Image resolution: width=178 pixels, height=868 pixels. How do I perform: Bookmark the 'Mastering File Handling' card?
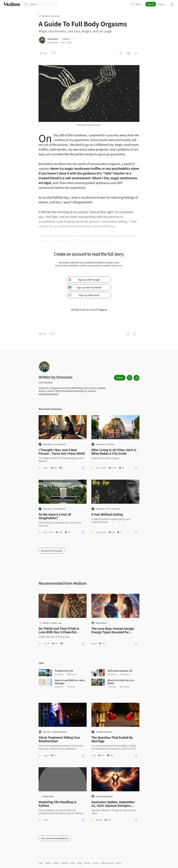pyautogui.click(x=83, y=820)
